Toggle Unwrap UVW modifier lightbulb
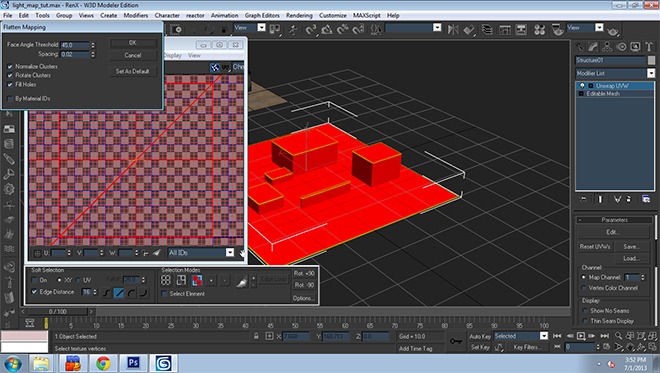 tap(582, 85)
